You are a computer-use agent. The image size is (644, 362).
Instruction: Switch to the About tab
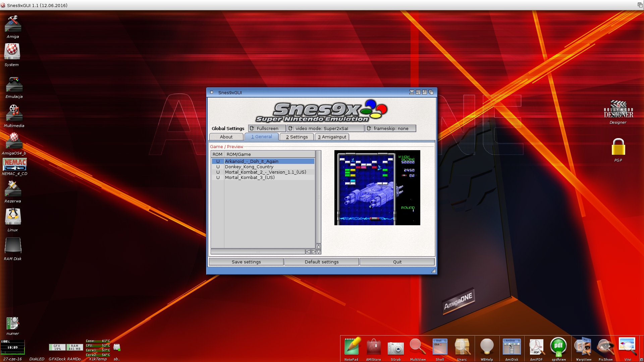coord(226,137)
